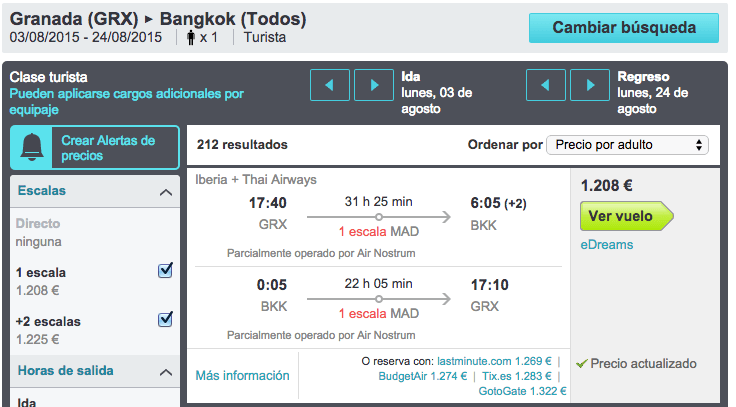Open the Más información link
This screenshot has width=736, height=407.
[242, 376]
